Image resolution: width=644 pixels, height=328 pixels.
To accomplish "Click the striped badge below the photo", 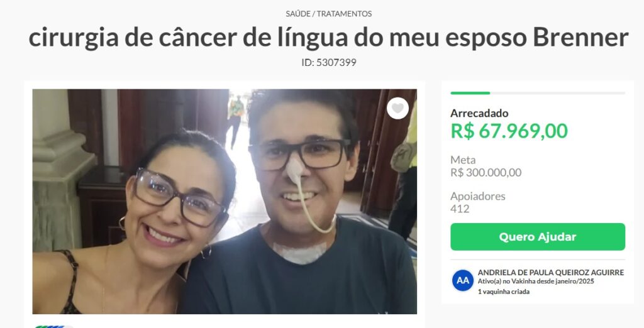I will click(53, 326).
